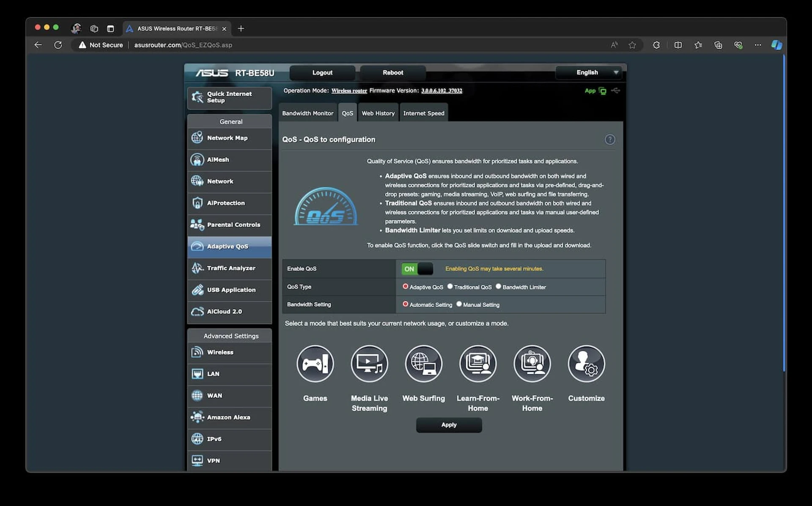This screenshot has width=812, height=506.
Task: Open the Network sidebar item
Action: [229, 181]
